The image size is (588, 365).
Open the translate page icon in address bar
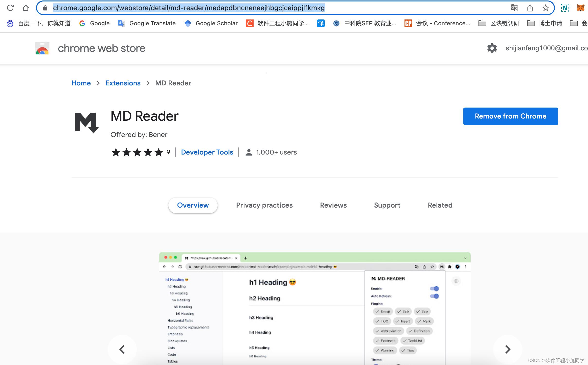(x=514, y=8)
